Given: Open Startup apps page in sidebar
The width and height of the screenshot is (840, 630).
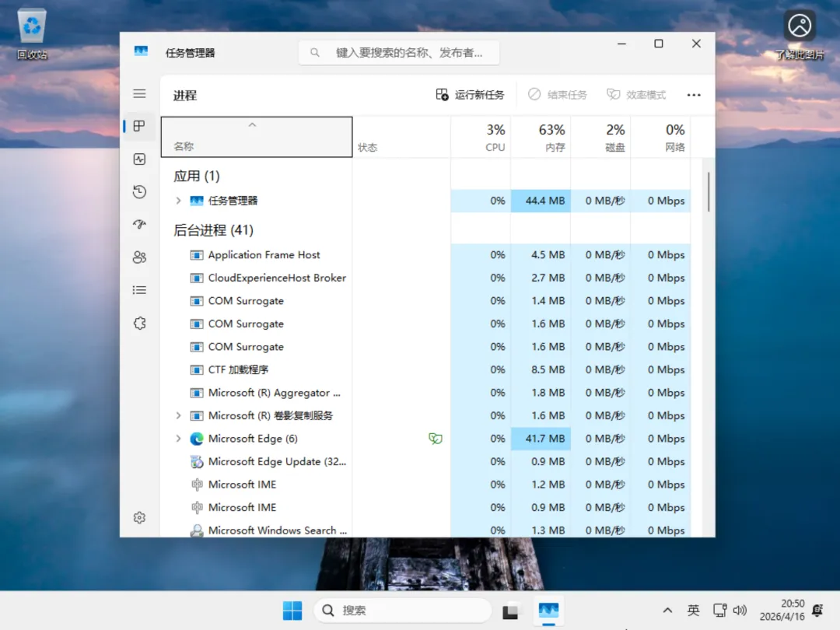Looking at the screenshot, I should (139, 225).
